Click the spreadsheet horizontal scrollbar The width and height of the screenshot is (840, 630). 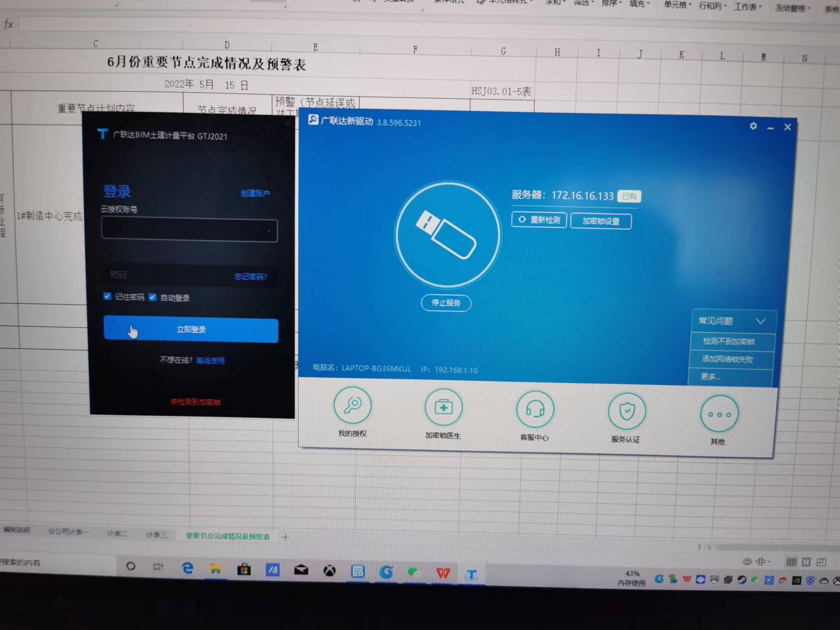click(x=778, y=547)
